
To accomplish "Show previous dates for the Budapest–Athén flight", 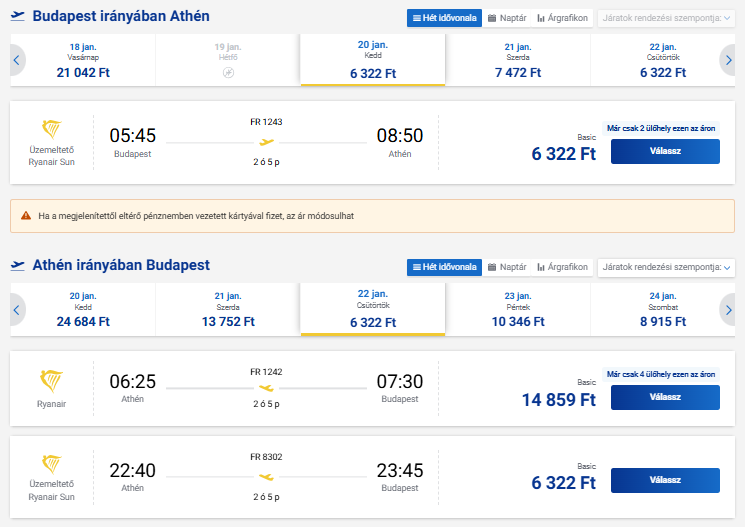I will click(x=17, y=61).
